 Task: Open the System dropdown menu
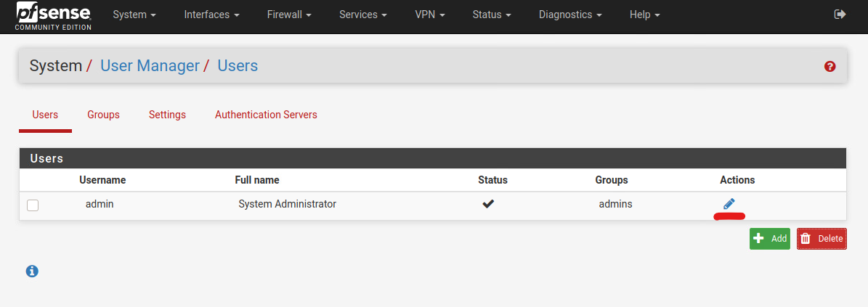pos(134,15)
